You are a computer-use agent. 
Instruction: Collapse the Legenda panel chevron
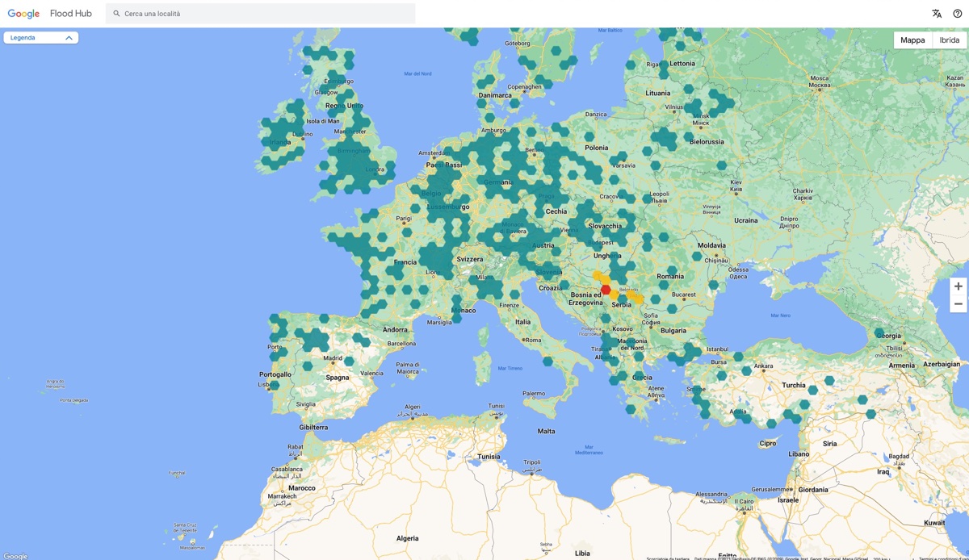69,38
